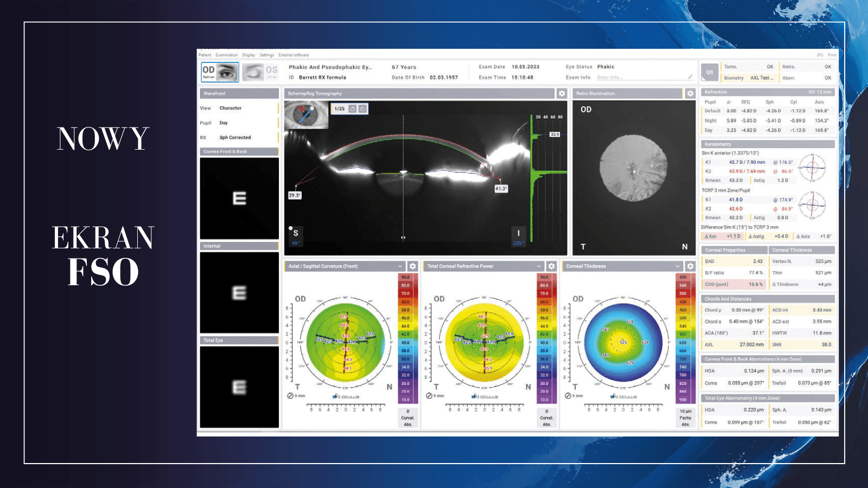Click the Refraction panel header
868x488 pixels.
point(768,92)
